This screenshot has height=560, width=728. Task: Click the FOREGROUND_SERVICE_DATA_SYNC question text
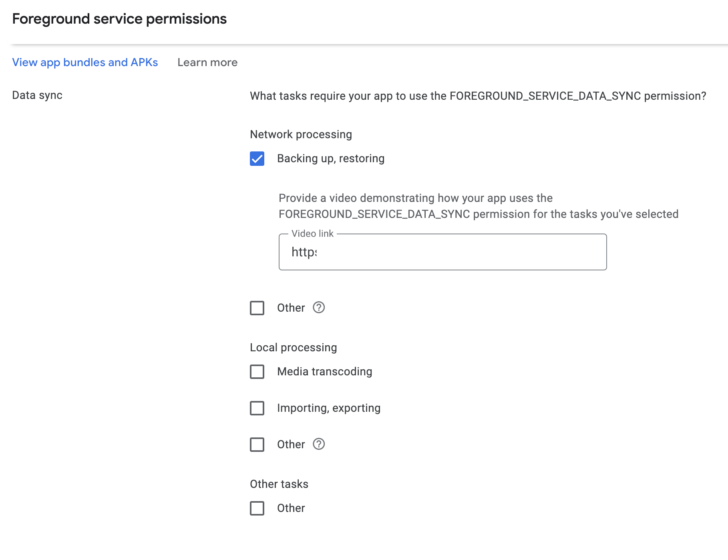[478, 96]
